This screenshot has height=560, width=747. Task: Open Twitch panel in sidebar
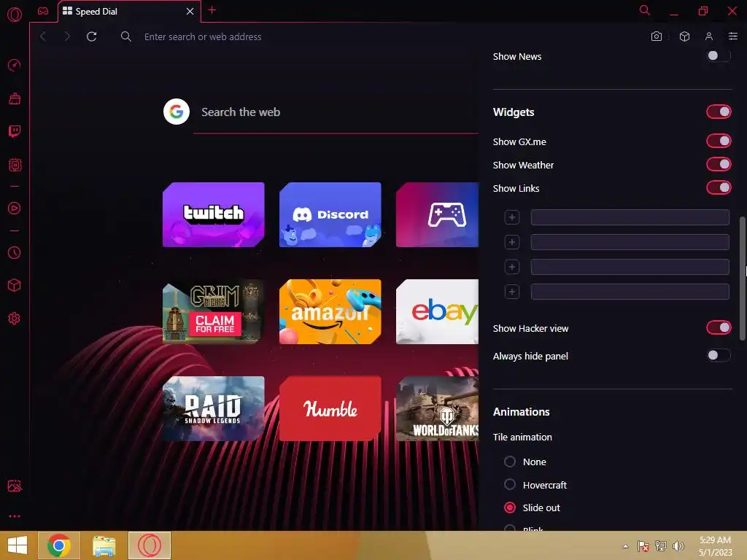[15, 131]
